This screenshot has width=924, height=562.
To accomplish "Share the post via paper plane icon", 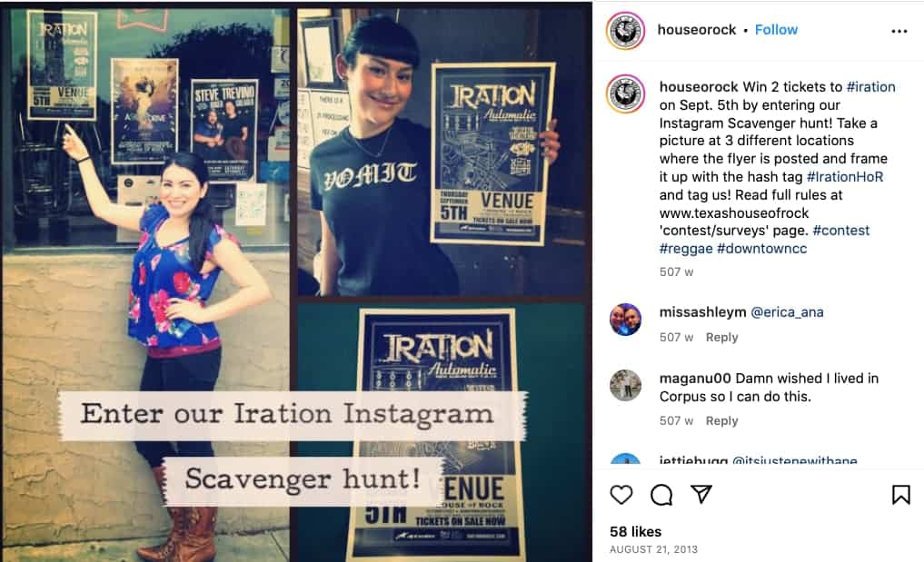I will pyautogui.click(x=701, y=494).
